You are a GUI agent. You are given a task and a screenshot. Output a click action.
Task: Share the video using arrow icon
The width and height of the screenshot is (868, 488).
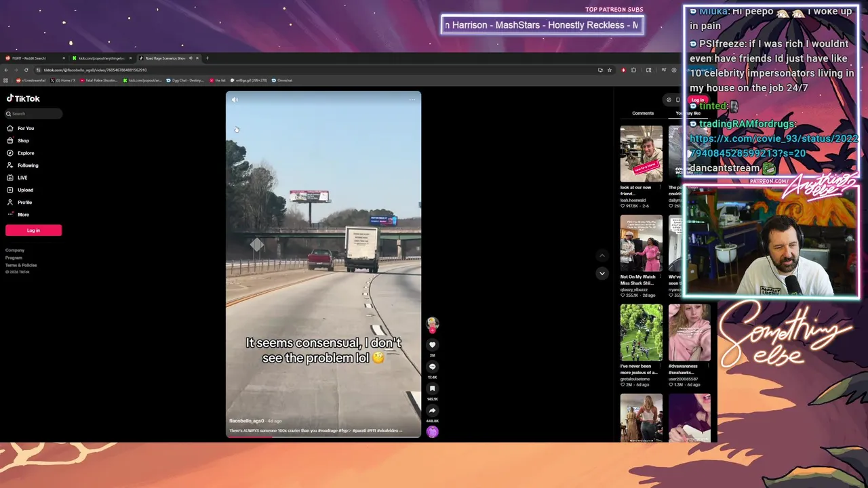click(x=432, y=410)
